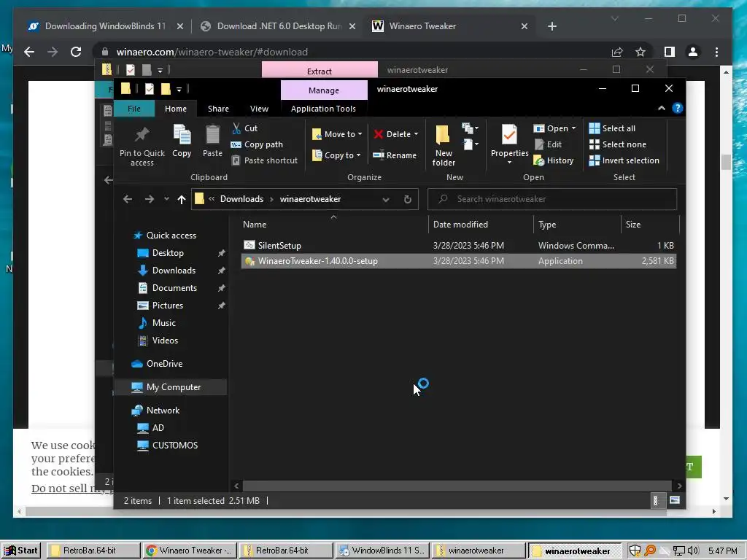Open CUSTOMOS under Network

point(174,446)
